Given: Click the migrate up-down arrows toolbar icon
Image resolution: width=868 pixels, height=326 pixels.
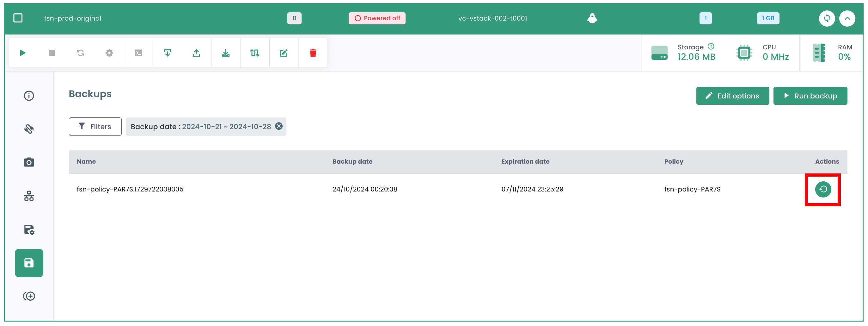Looking at the screenshot, I should [x=255, y=53].
